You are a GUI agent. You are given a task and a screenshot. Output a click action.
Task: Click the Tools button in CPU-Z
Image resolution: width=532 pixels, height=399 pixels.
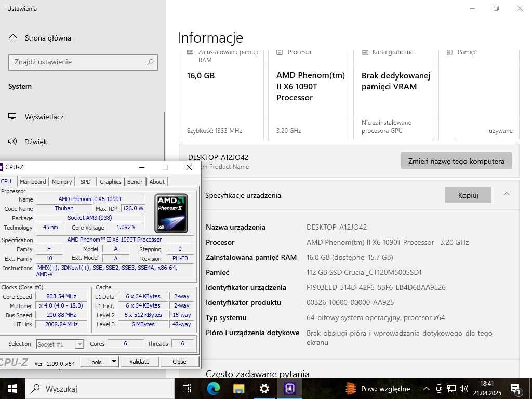pyautogui.click(x=95, y=362)
